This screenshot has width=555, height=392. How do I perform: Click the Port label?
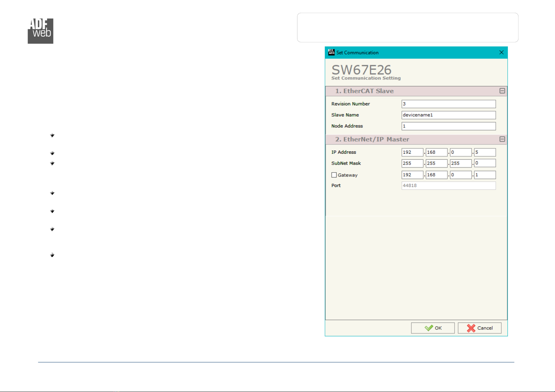(x=336, y=185)
